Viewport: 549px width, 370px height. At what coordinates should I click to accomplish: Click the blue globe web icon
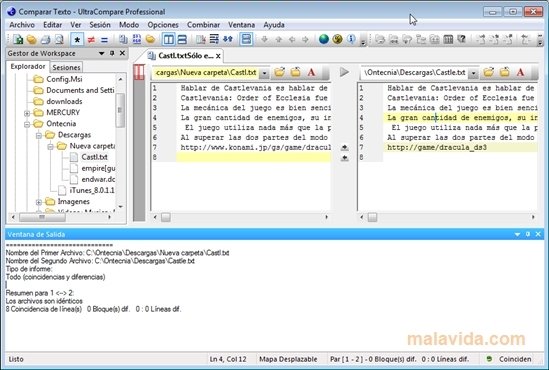click(324, 39)
